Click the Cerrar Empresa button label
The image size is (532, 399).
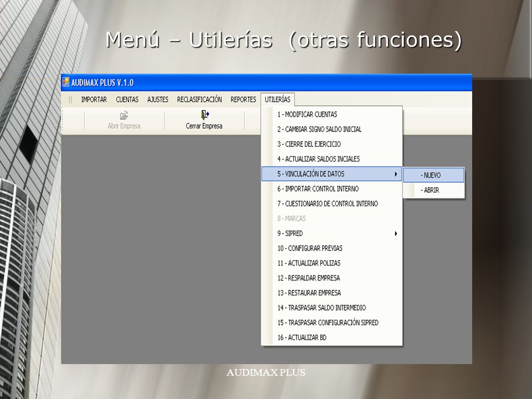click(204, 126)
